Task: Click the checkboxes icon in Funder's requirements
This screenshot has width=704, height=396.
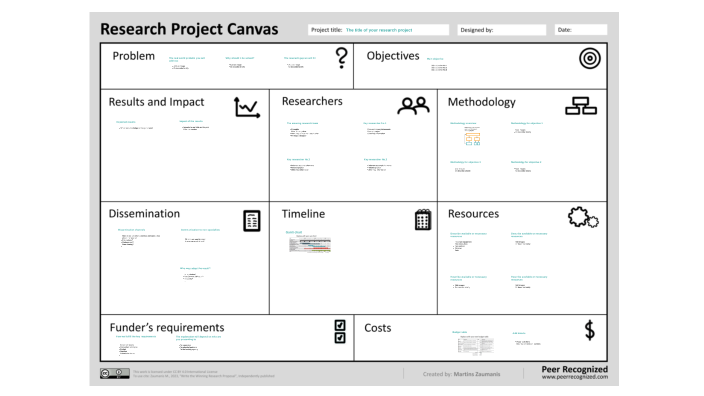Action: tap(340, 331)
